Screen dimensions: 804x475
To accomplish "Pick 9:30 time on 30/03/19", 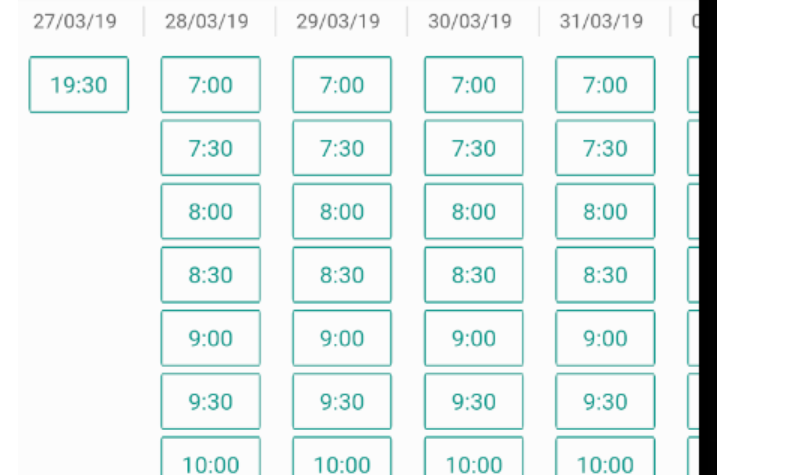I will [474, 401].
